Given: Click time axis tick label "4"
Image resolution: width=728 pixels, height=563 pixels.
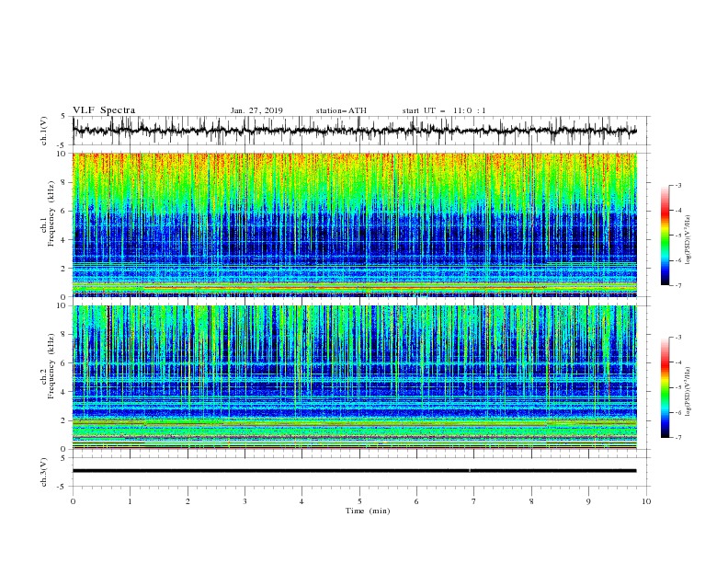Looking at the screenshot, I should tap(301, 501).
